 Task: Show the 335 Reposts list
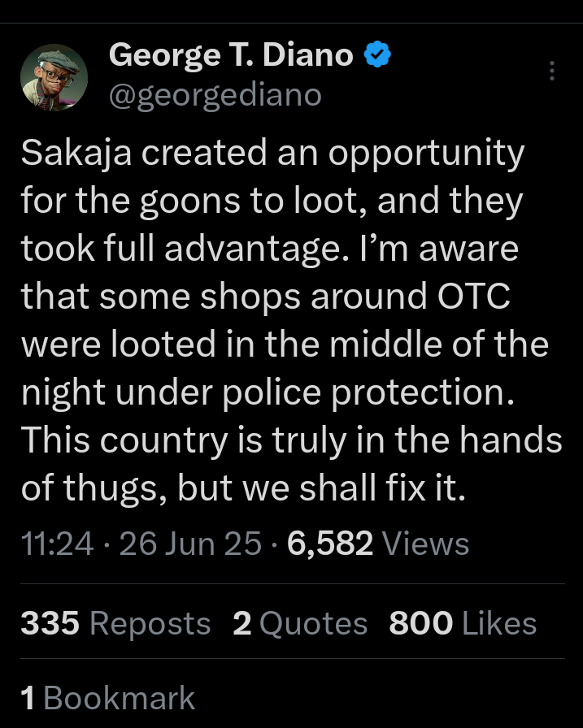(115, 623)
